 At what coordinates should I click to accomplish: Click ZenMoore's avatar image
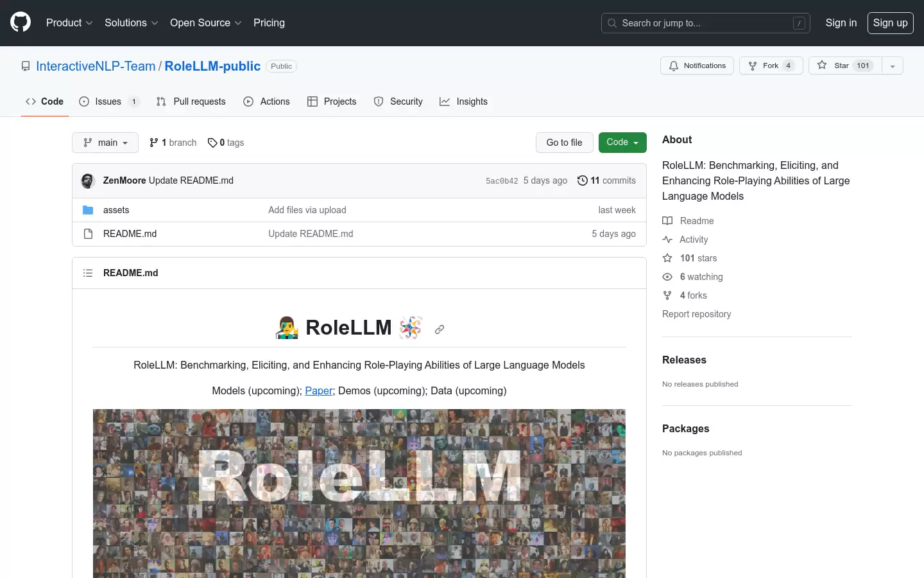point(88,180)
